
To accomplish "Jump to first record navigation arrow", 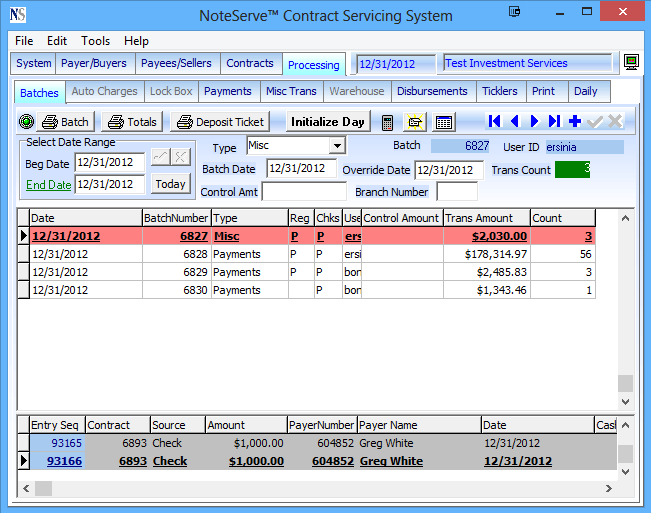I will tap(495, 121).
